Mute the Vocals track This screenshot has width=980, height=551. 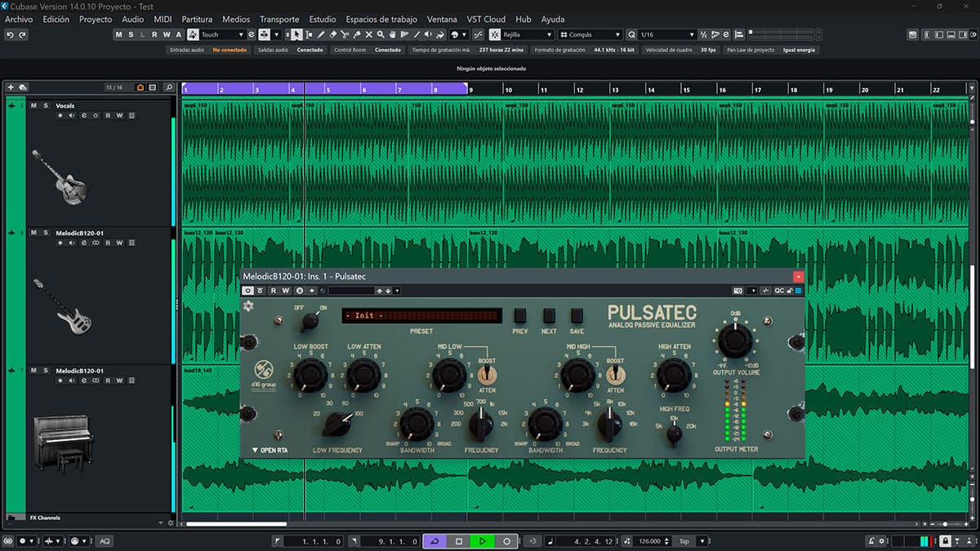tap(33, 105)
